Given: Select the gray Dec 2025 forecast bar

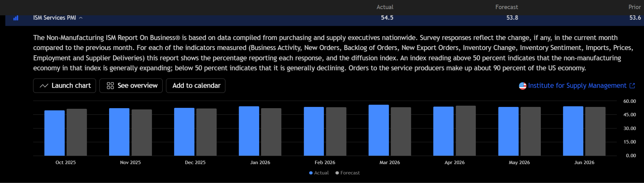Looking at the screenshot, I should coord(206,132).
